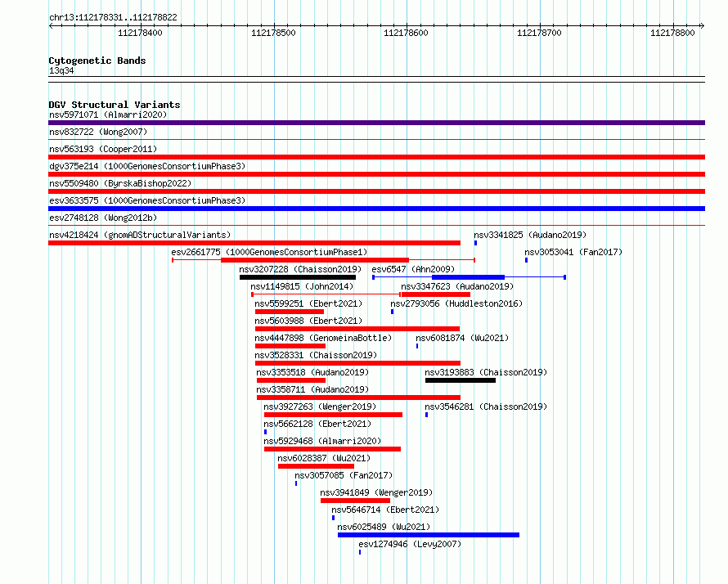Select the blue nsv3057085 marker
This screenshot has width=728, height=584.
(x=296, y=483)
